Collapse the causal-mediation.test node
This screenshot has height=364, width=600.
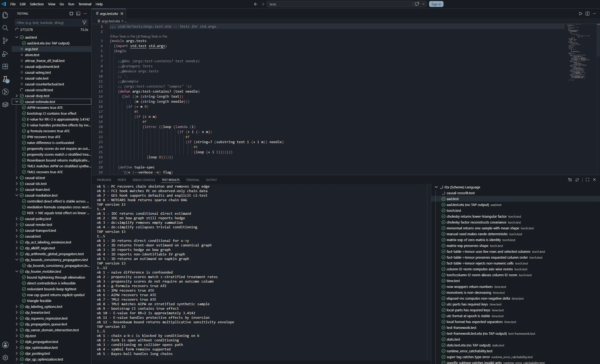(x=17, y=195)
